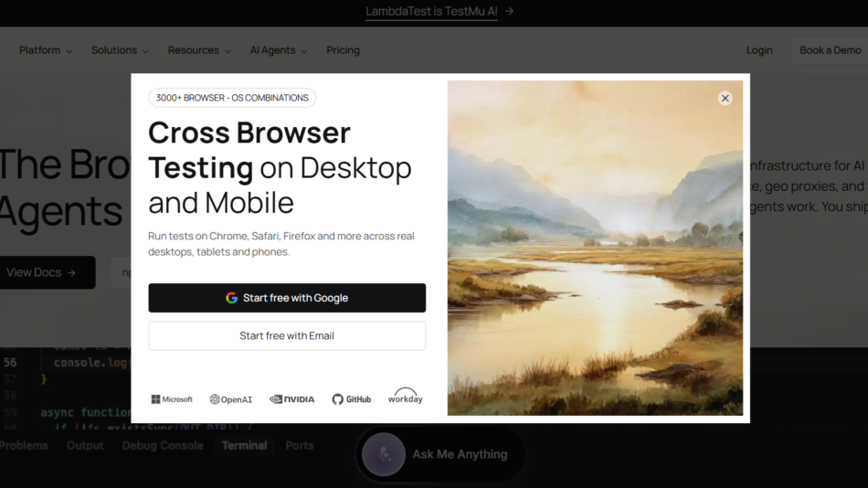Image resolution: width=868 pixels, height=488 pixels.
Task: Click the Ask Me Anything text
Action: (x=460, y=454)
